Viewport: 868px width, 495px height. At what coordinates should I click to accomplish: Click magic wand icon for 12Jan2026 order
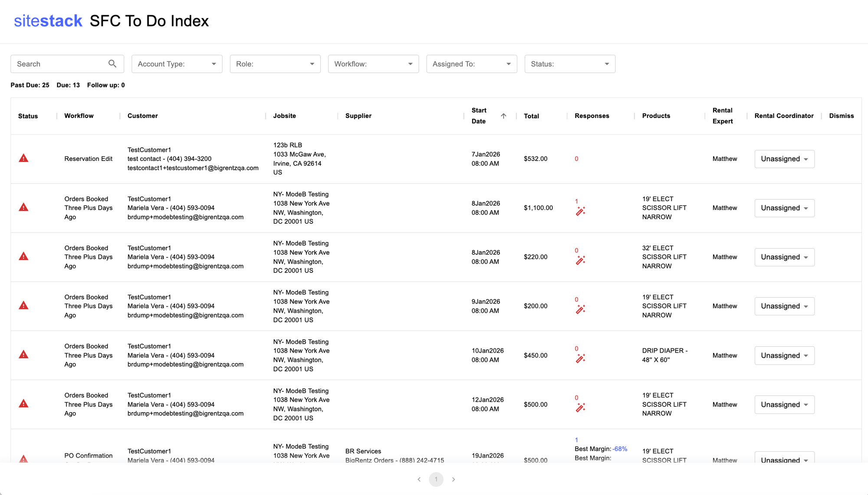tap(580, 407)
